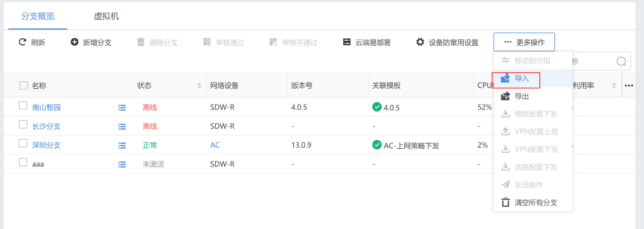Open list menu icon for 南山智园
The height and width of the screenshot is (229, 644).
[122, 107]
